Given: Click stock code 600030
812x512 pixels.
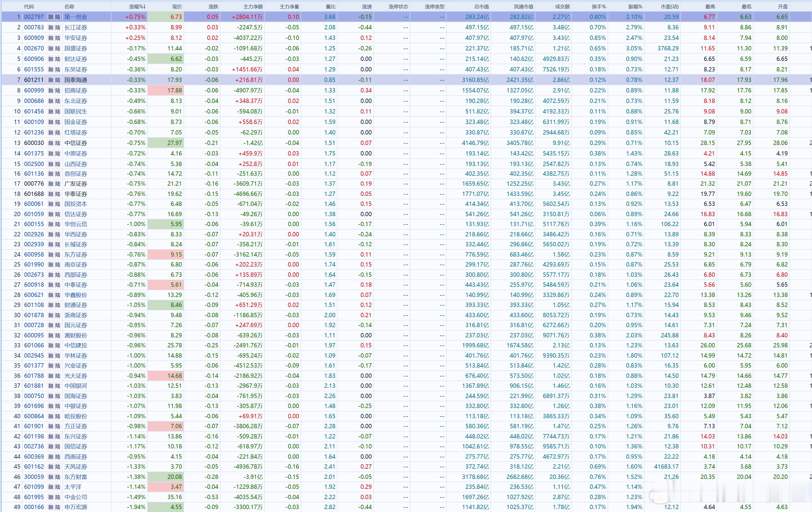Looking at the screenshot, I should click(x=34, y=143).
